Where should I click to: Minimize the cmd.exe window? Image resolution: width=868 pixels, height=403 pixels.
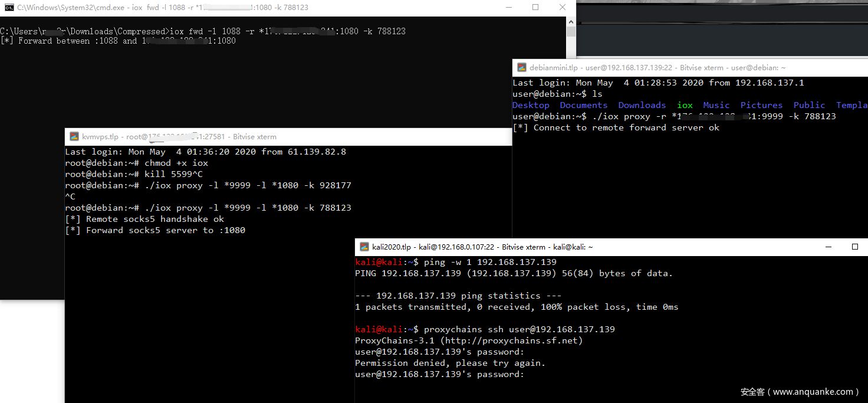coord(508,8)
